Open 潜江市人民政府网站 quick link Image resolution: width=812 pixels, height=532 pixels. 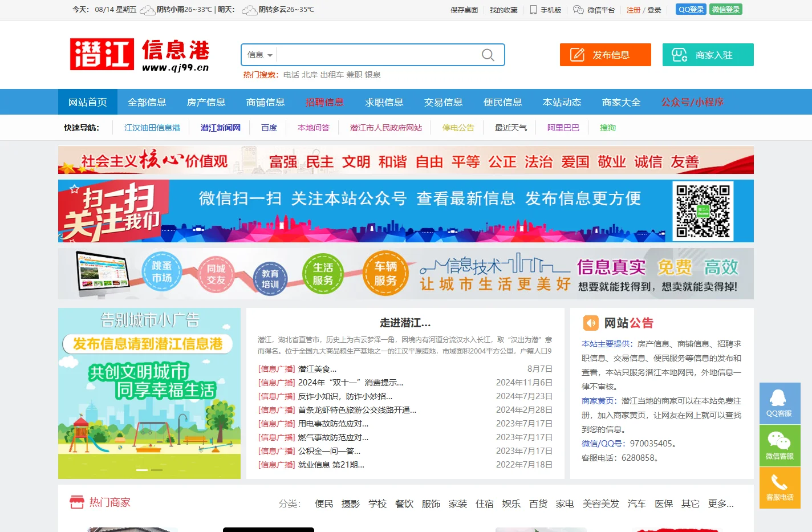(x=386, y=128)
